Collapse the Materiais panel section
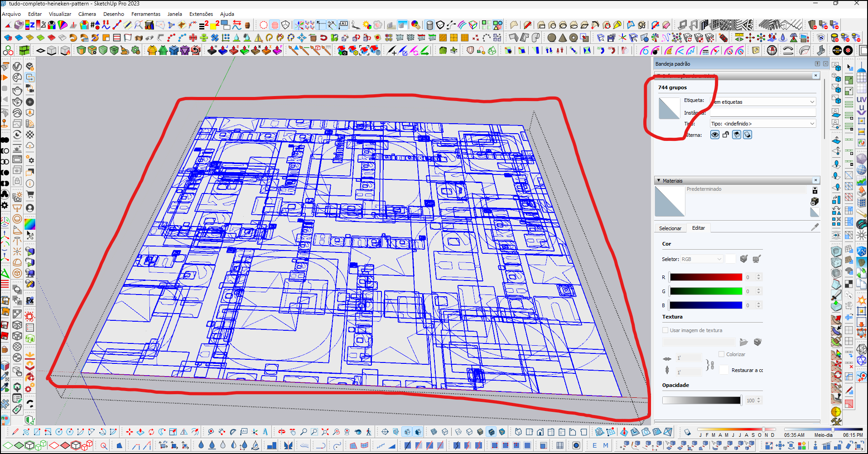 tap(659, 180)
